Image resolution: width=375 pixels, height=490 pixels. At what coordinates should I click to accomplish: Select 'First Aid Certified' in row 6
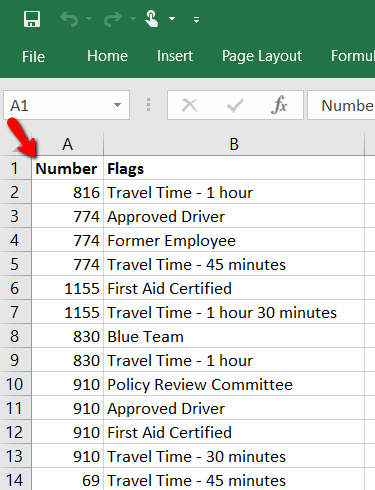pos(234,288)
